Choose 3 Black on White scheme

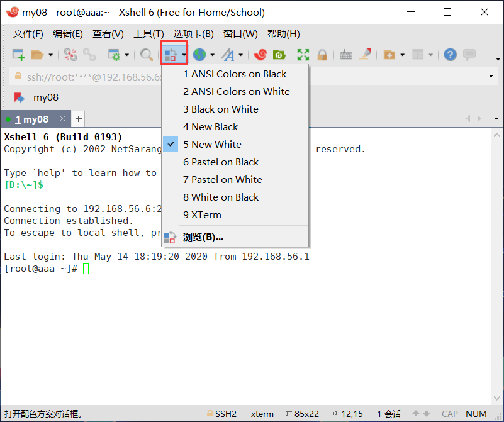point(235,109)
